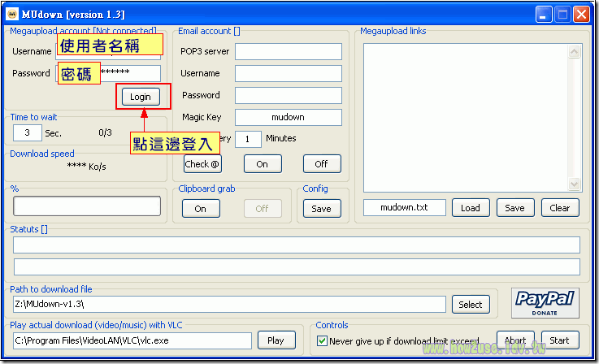Click the '**** Ko/s' download speed text

click(x=86, y=166)
